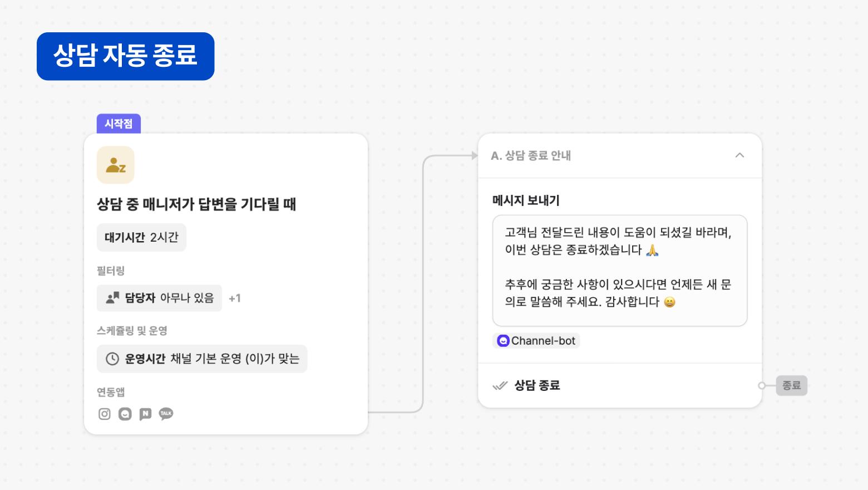Click the 종료 end node

coord(791,385)
